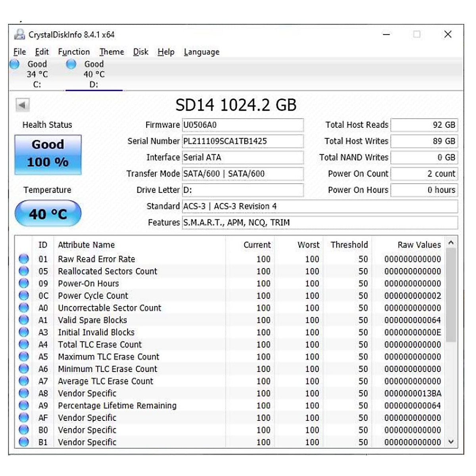The height and width of the screenshot is (476, 476).
Task: Open the Language menu
Action: 201,52
